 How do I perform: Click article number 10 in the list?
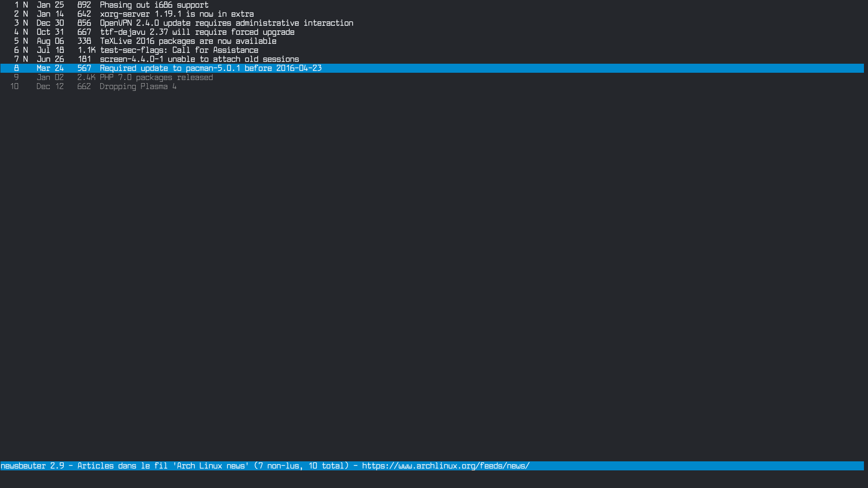coord(14,86)
